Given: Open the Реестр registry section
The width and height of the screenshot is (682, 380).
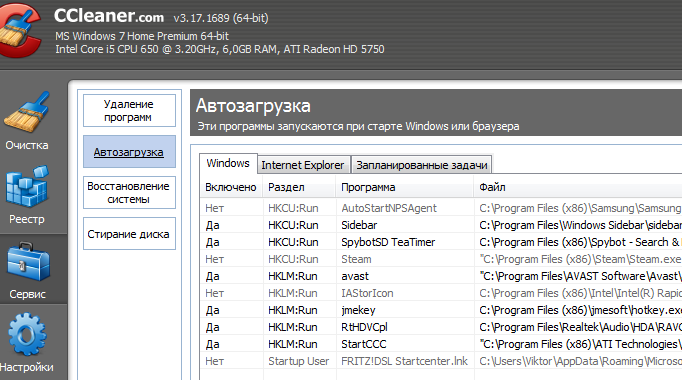Looking at the screenshot, I should click(27, 195).
